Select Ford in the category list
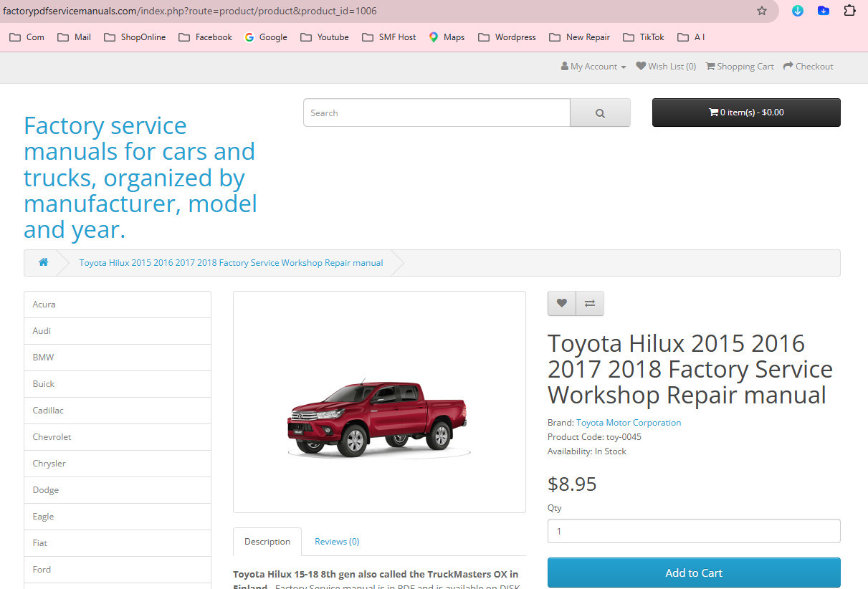The width and height of the screenshot is (868, 589). [118, 570]
